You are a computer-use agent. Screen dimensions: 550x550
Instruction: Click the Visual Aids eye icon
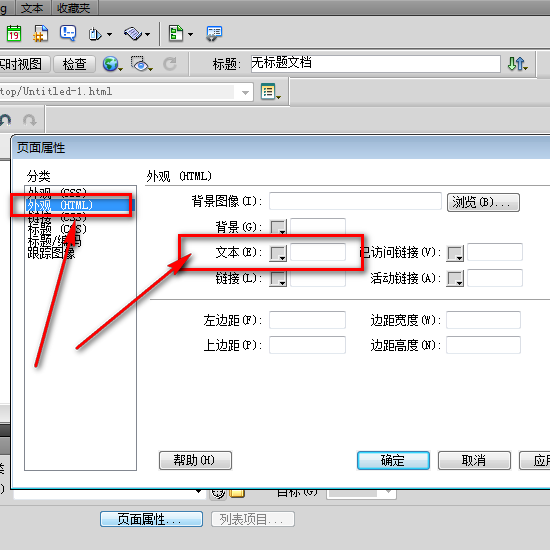pos(141,64)
